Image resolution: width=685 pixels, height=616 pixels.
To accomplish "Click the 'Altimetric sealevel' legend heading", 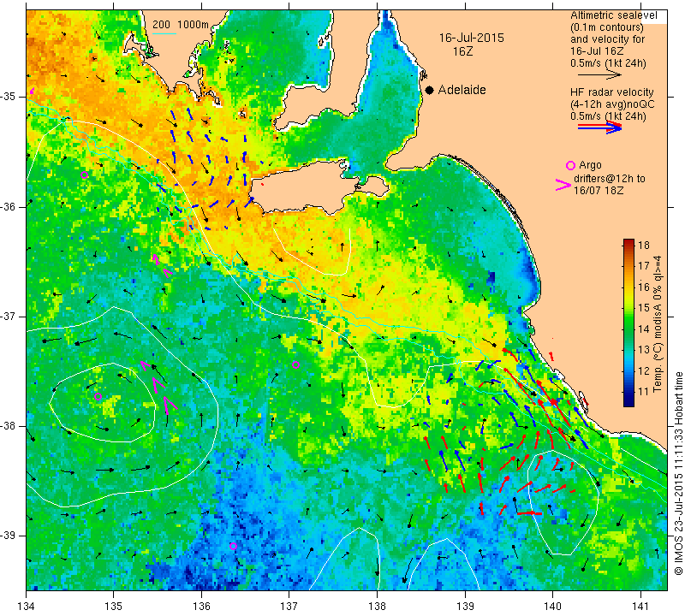I will coord(613,15).
